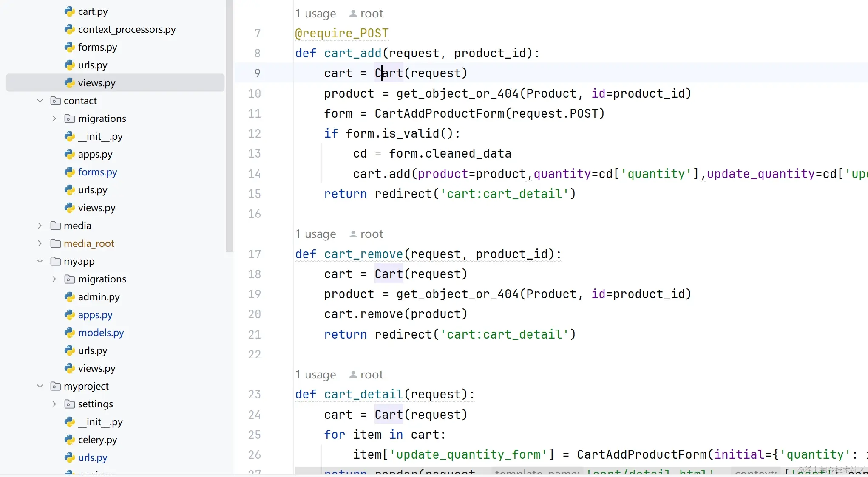
Task: Collapse the myapp folder
Action: click(40, 261)
